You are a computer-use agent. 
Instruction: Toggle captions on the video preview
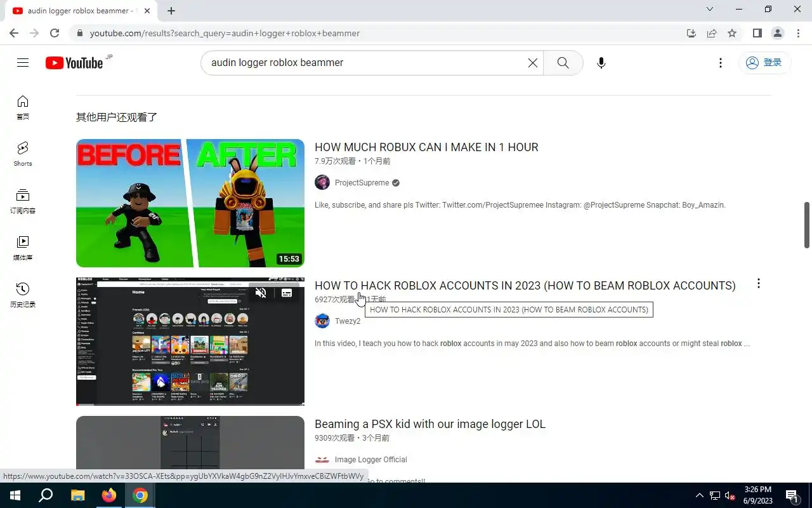click(287, 293)
